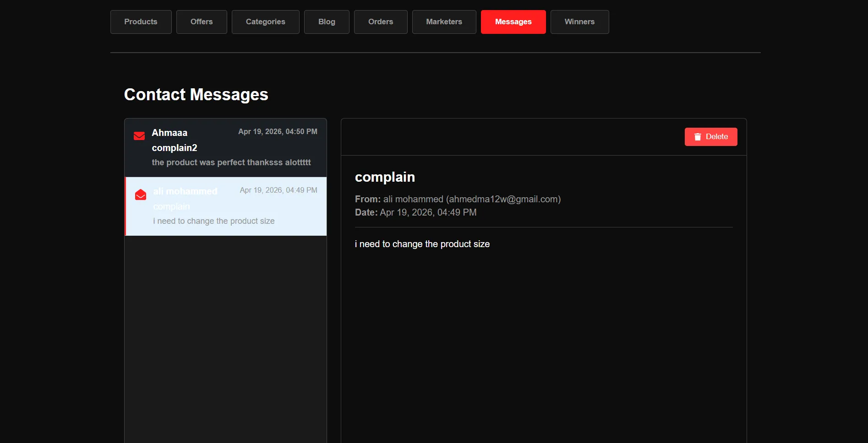Click the From line with ahmedma12w@gmail.com
This screenshot has height=443, width=868.
click(458, 199)
